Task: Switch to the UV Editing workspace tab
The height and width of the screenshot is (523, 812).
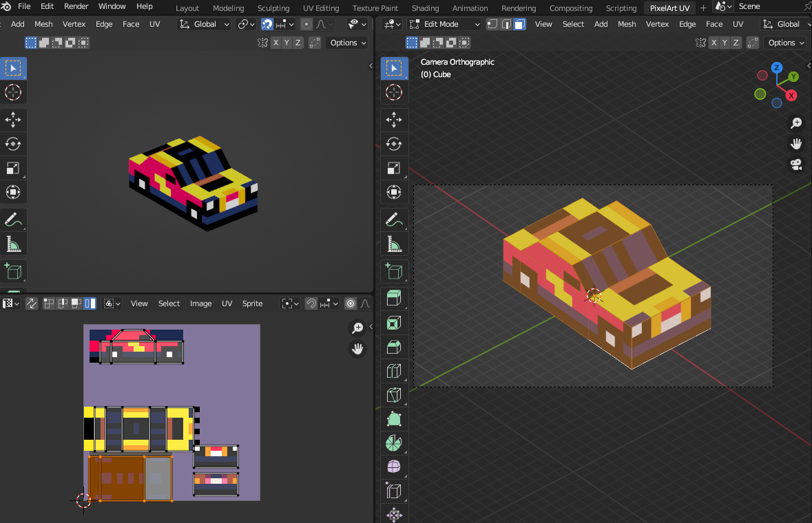Action: pyautogui.click(x=320, y=8)
